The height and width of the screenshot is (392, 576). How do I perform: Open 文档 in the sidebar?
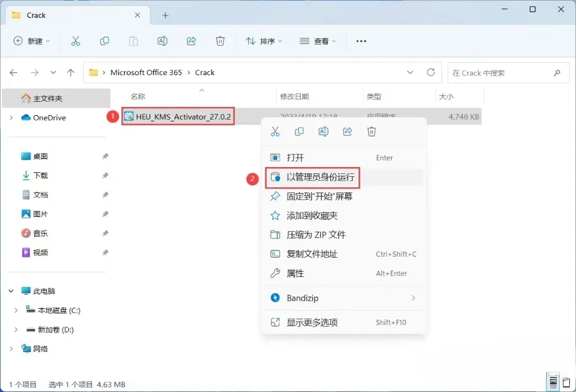click(x=35, y=195)
